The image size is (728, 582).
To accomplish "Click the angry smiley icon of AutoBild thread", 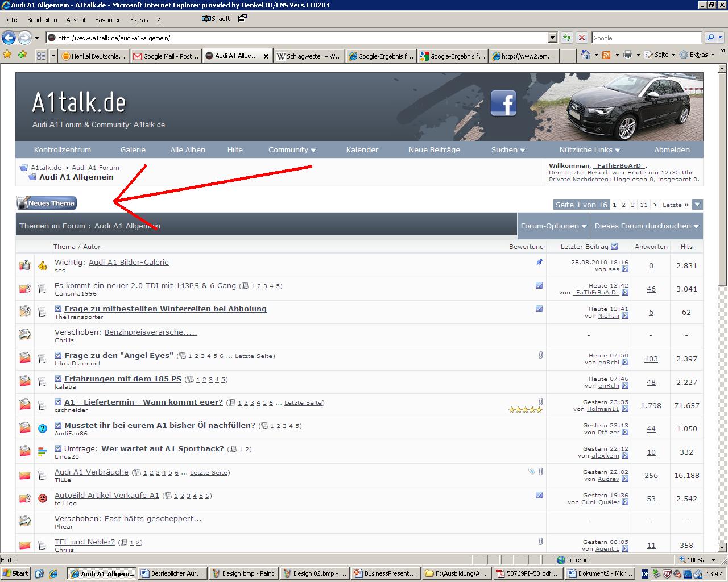I will (x=43, y=498).
